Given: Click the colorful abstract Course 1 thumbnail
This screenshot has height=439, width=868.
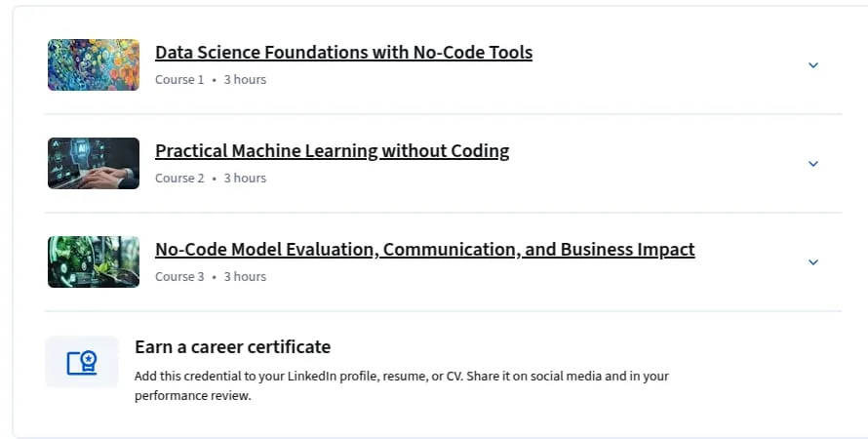Looking at the screenshot, I should pos(94,64).
